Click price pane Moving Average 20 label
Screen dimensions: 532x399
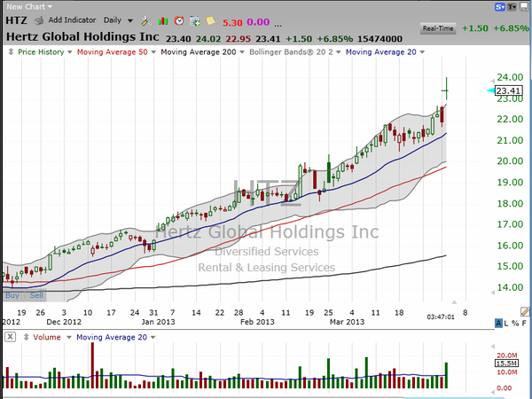[x=380, y=52]
